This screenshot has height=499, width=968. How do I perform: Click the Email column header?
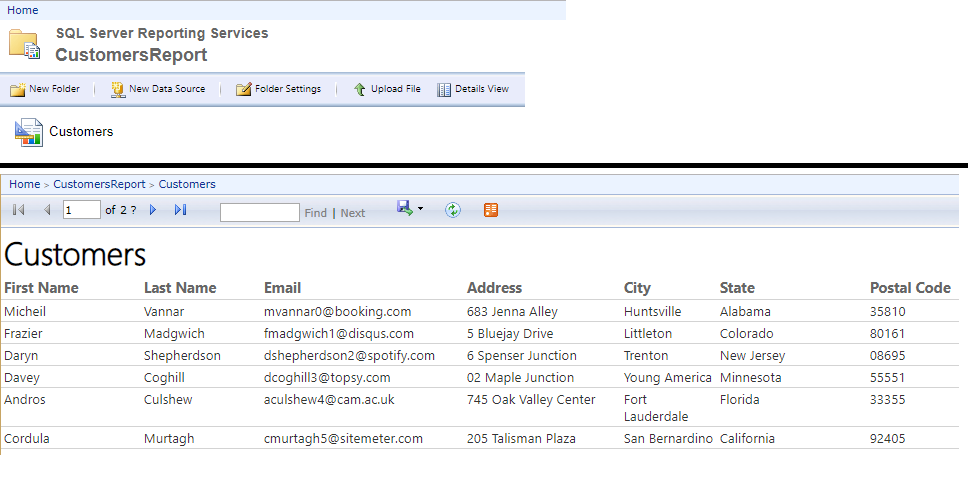pyautogui.click(x=283, y=288)
